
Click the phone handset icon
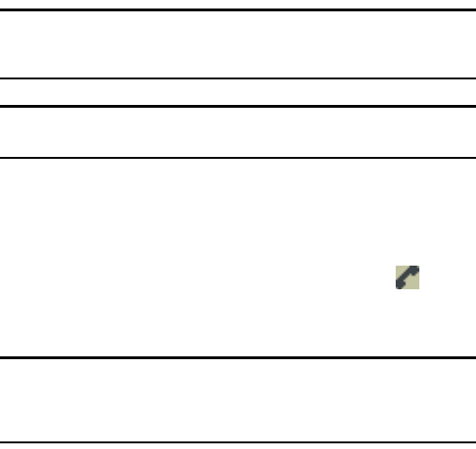[407, 277]
